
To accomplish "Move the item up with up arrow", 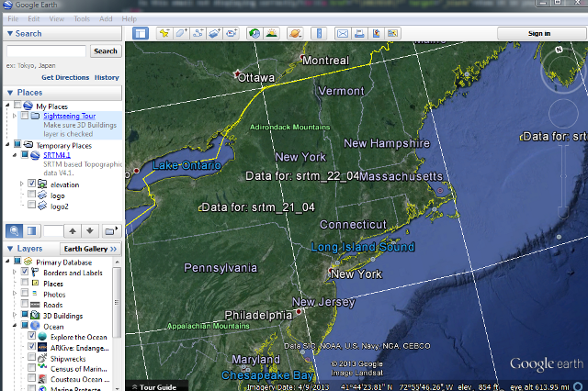I will pyautogui.click(x=73, y=230).
